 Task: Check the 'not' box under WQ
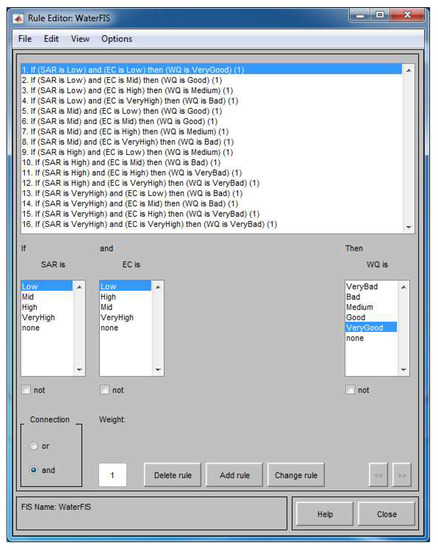coord(350,390)
